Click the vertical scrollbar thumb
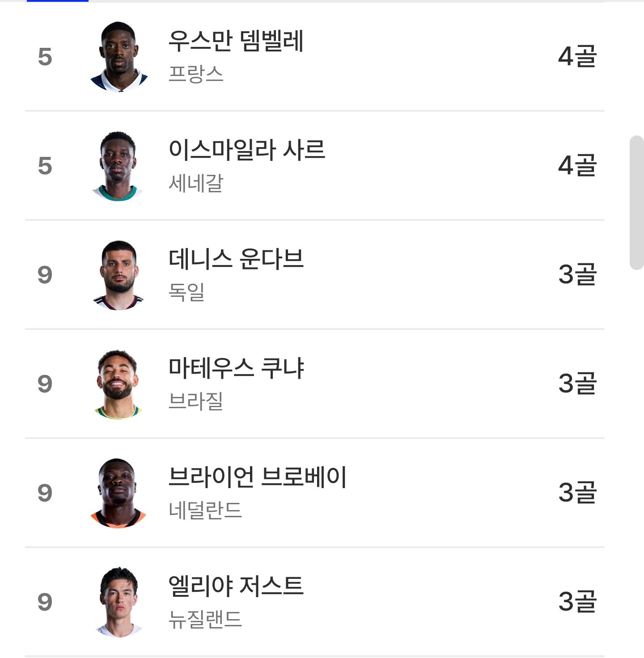This screenshot has height=658, width=644. (x=636, y=203)
